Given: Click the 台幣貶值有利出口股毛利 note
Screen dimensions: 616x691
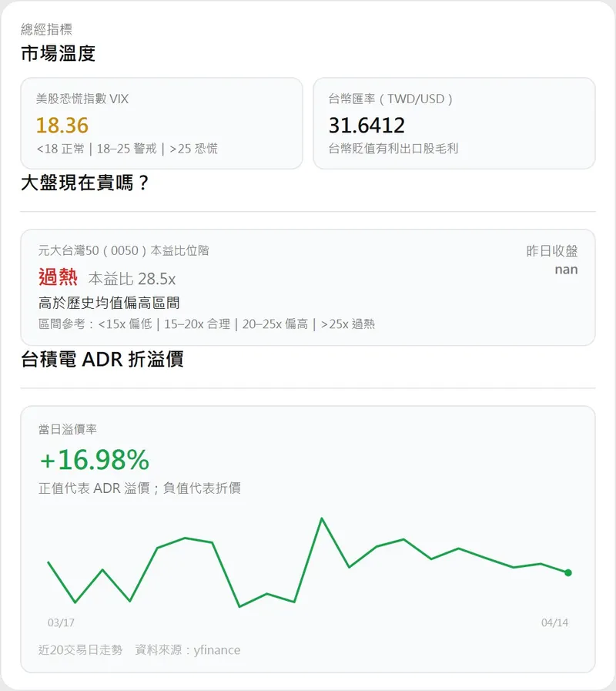Looking at the screenshot, I should pos(393,149).
